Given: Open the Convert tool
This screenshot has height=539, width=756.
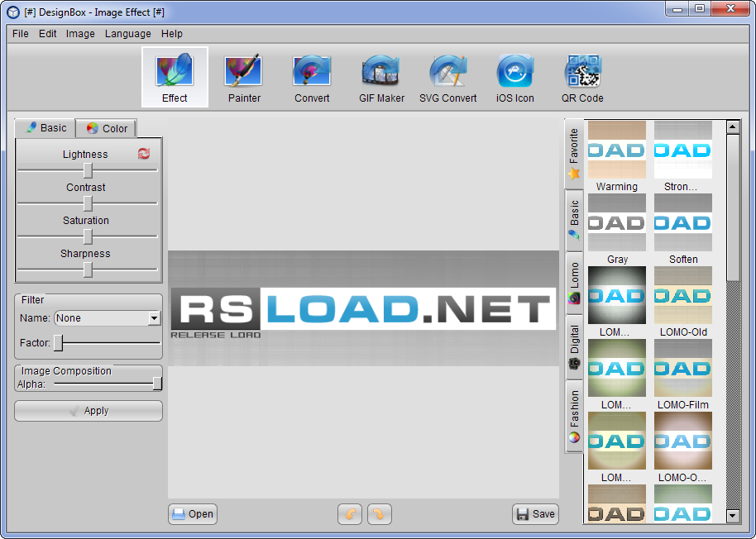Looking at the screenshot, I should click(312, 77).
